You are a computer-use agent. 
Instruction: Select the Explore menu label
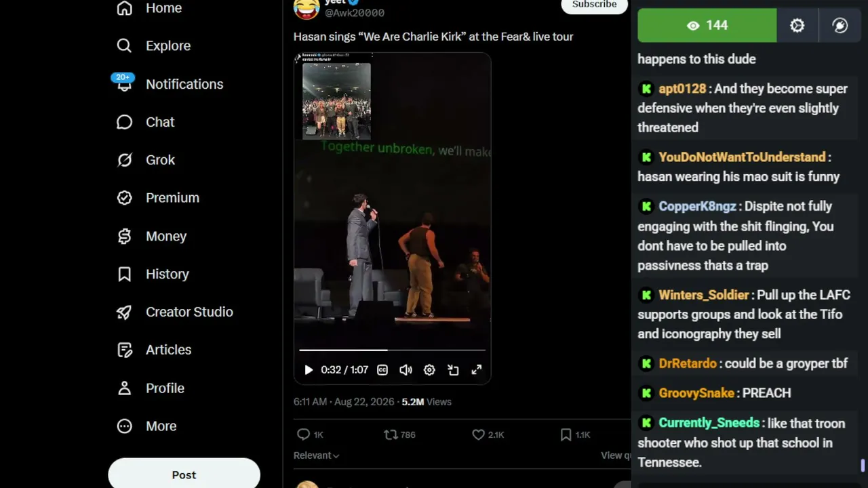click(x=168, y=45)
